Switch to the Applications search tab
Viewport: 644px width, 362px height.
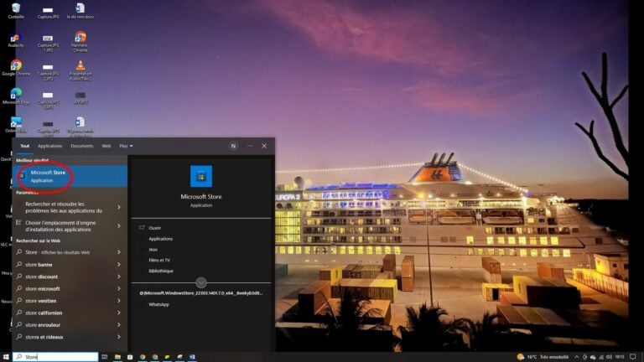(x=49, y=146)
